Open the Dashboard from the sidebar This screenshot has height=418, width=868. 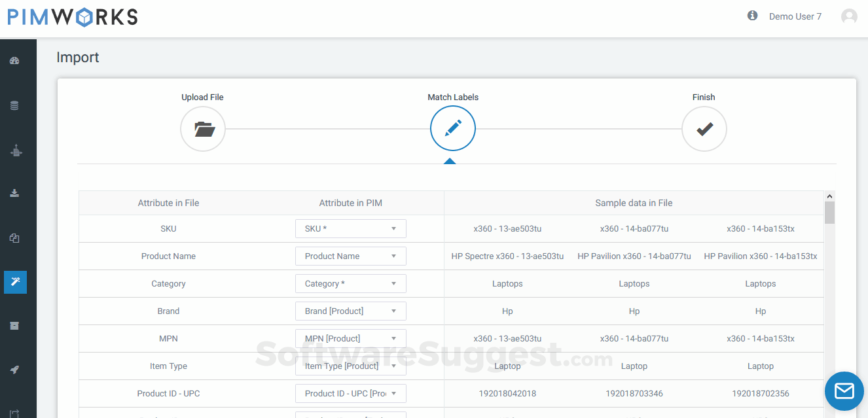(x=15, y=60)
